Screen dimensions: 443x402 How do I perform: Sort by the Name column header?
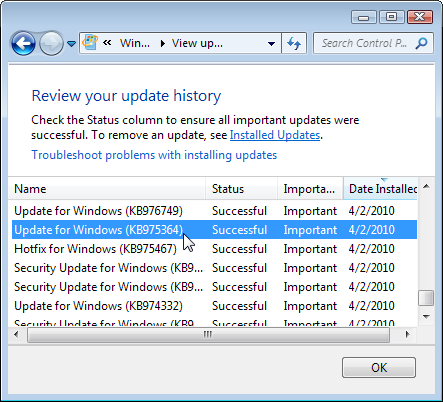click(106, 189)
